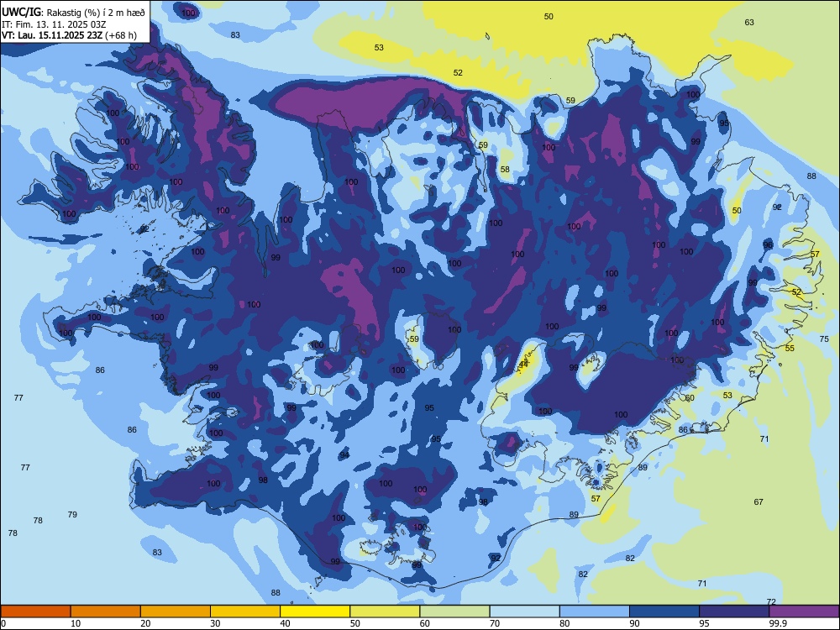840x630 pixels.
Task: Click the map value "63" in the northeast
Action: pyautogui.click(x=749, y=23)
